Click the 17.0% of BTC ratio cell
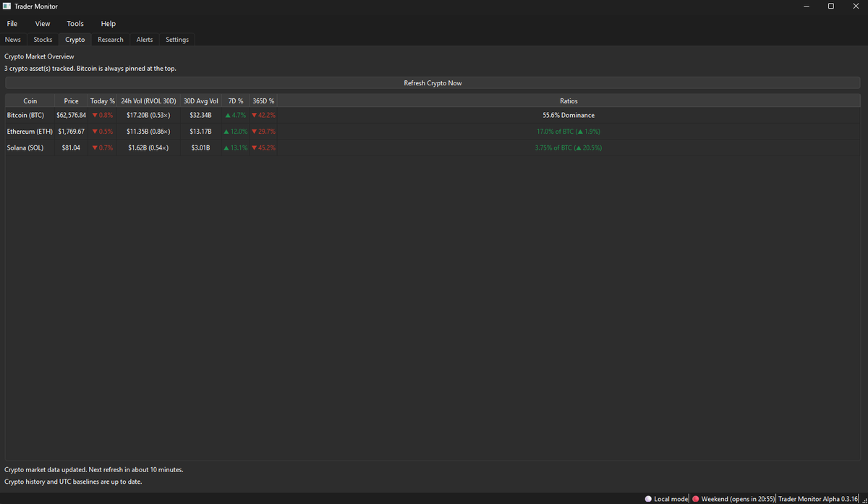This screenshot has height=504, width=868. click(x=569, y=132)
